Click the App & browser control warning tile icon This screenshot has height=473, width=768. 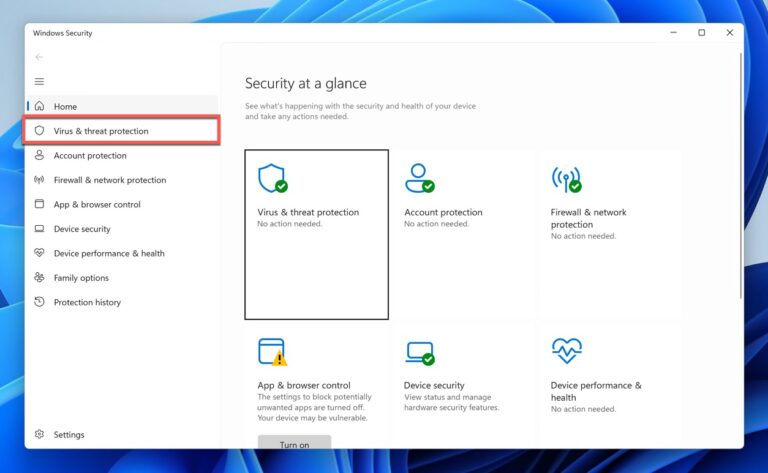click(x=272, y=352)
